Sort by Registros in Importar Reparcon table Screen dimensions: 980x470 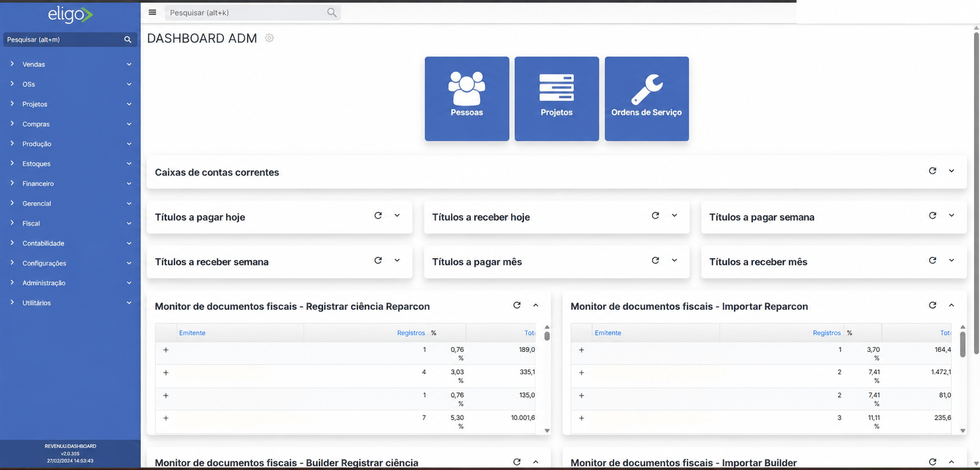[x=826, y=333]
